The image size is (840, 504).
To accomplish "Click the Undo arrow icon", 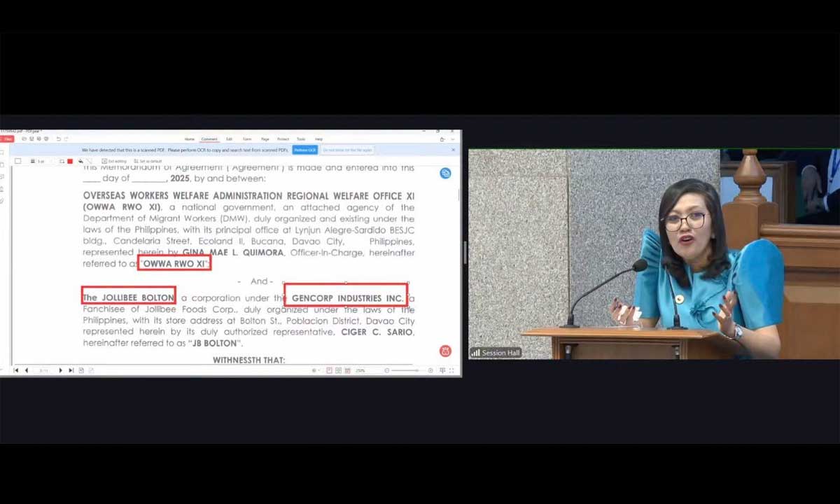I will (58, 139).
